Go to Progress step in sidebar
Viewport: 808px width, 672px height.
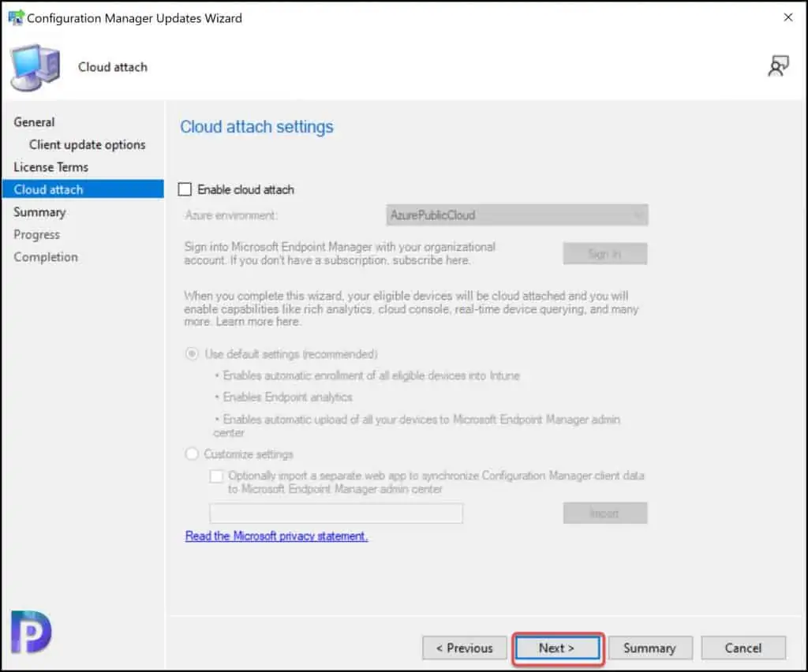[36, 234]
